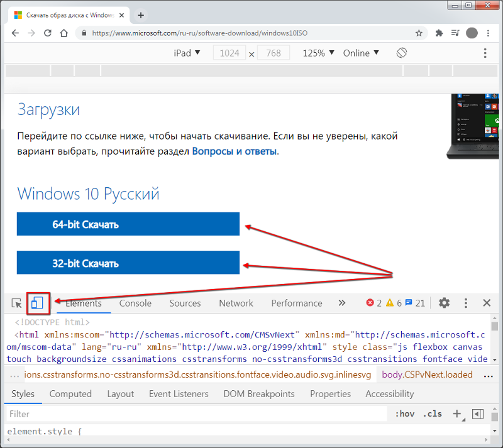The height and width of the screenshot is (448, 503).
Task: Open the media control playlist icon
Action: point(455,33)
